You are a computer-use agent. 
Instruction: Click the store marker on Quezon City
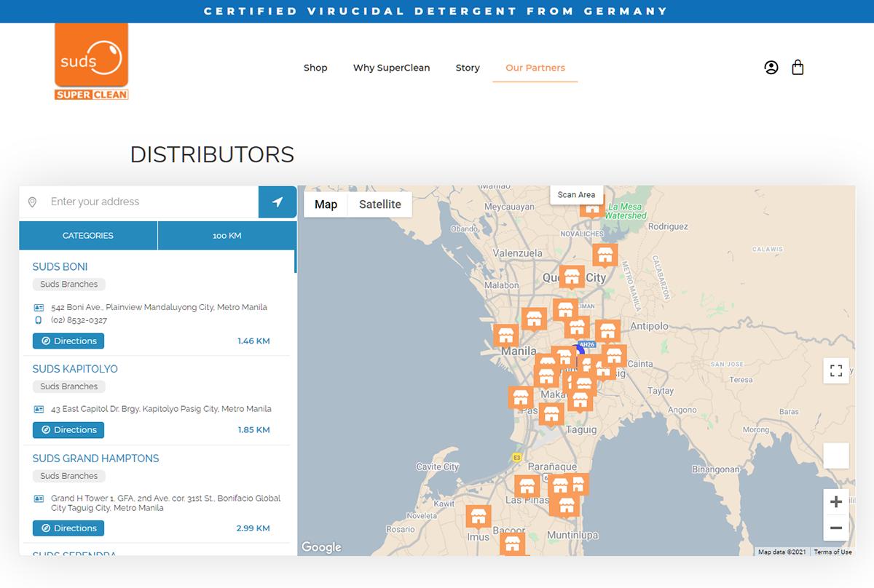coord(572,277)
